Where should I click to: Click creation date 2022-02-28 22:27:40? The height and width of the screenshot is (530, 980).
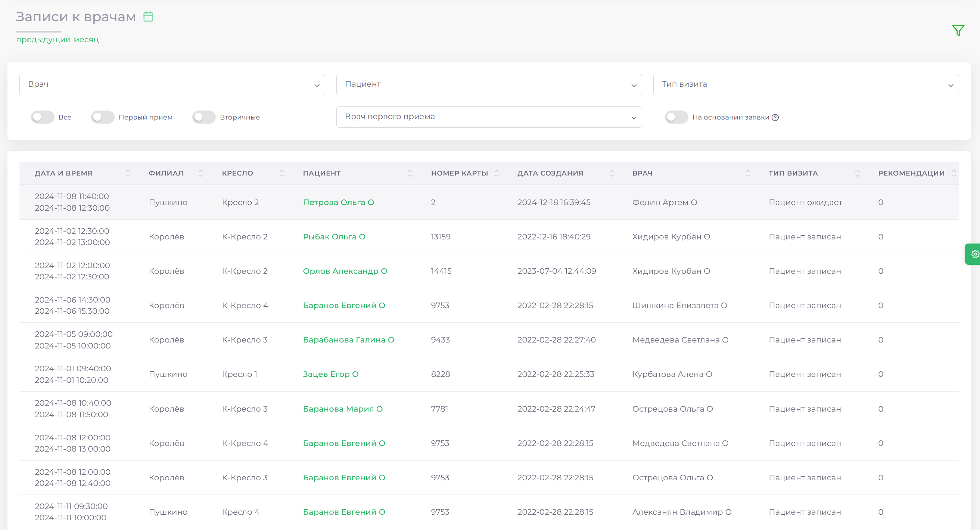click(x=556, y=340)
